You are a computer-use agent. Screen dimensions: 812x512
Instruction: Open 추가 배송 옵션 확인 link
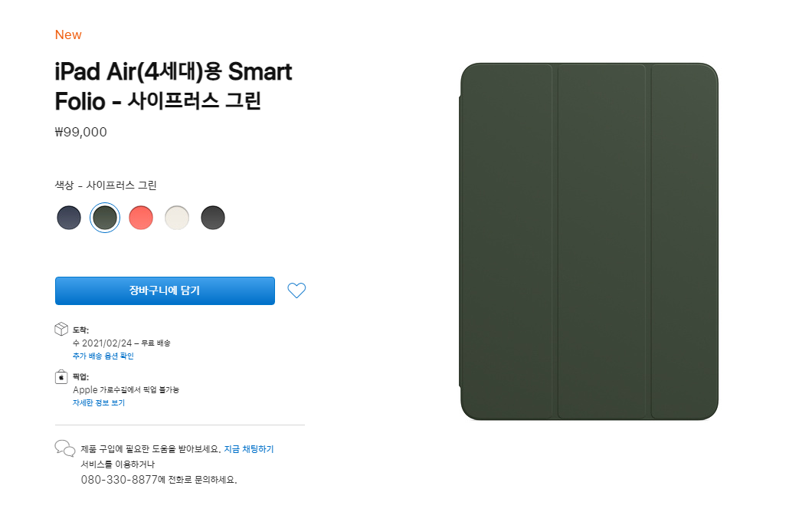pyautogui.click(x=103, y=356)
